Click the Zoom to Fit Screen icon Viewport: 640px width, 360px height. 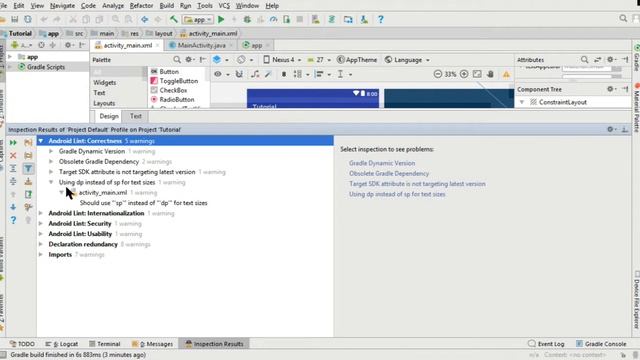click(477, 74)
